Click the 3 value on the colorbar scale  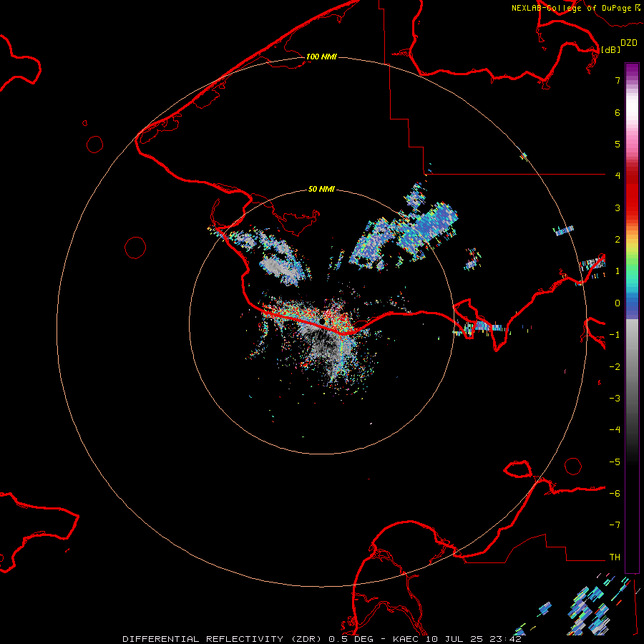point(618,208)
